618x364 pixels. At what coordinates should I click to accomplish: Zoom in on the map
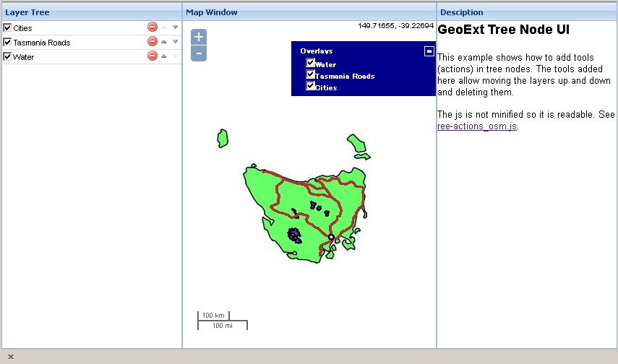[x=199, y=37]
